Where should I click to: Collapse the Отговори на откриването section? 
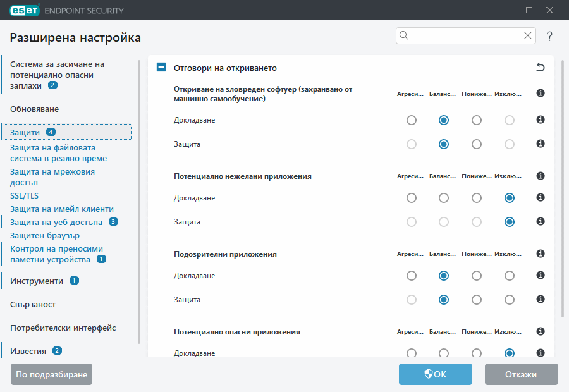[x=161, y=66]
